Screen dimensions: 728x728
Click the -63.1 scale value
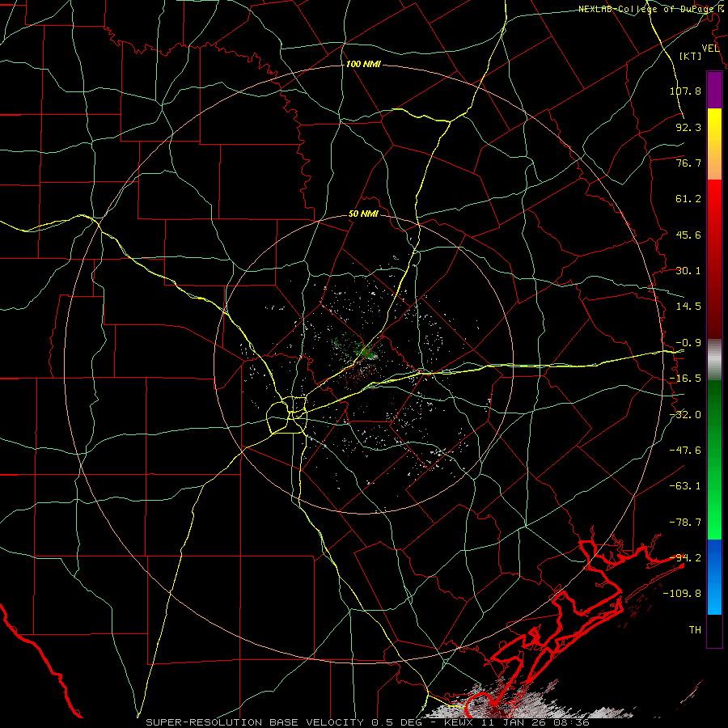click(x=685, y=486)
